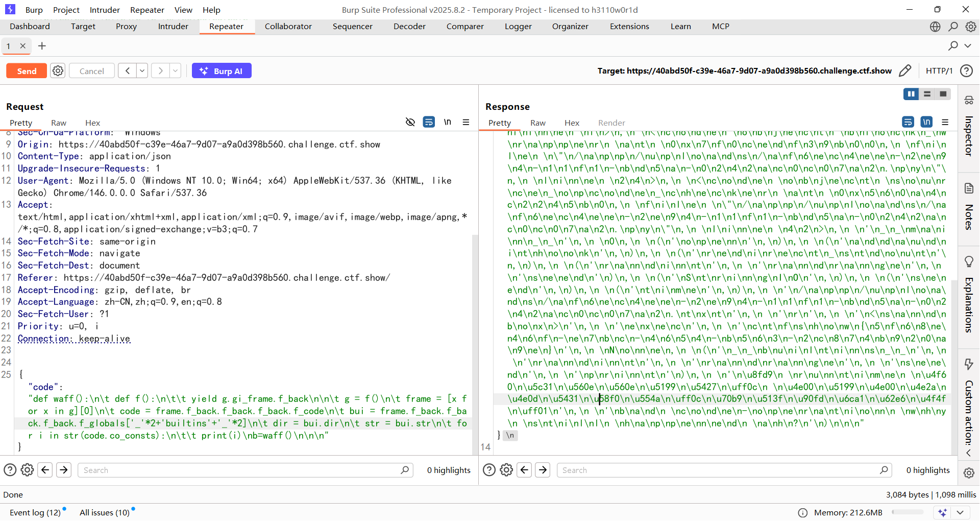Viewport: 980px width, 521px height.
Task: Click the Response search input field
Action: click(720, 470)
